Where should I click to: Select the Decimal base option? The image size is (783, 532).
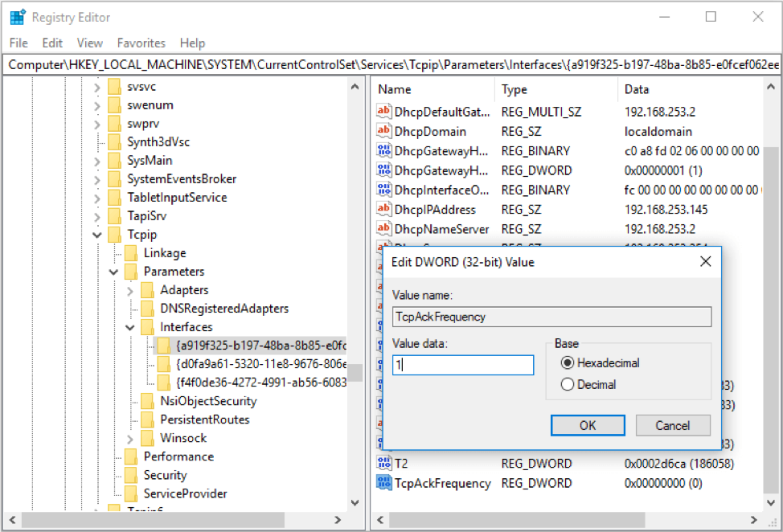tap(567, 385)
